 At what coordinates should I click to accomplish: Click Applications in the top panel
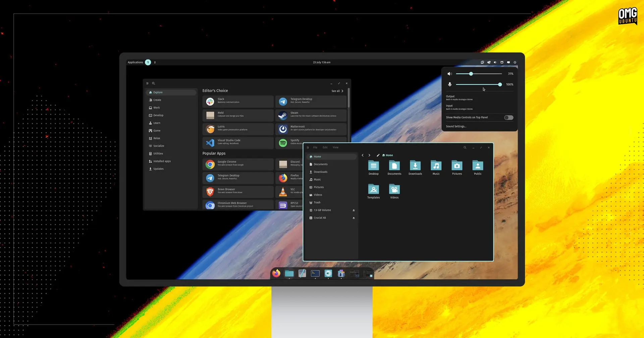coord(135,62)
